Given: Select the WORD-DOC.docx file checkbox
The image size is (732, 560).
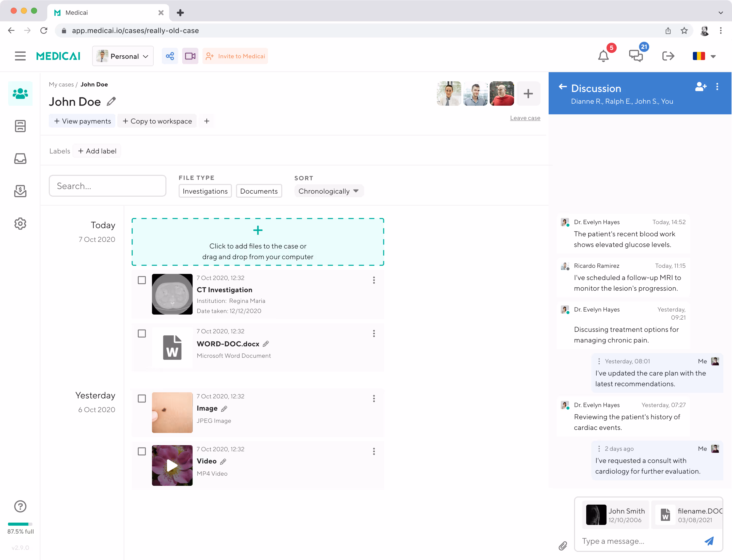Looking at the screenshot, I should click(x=142, y=334).
